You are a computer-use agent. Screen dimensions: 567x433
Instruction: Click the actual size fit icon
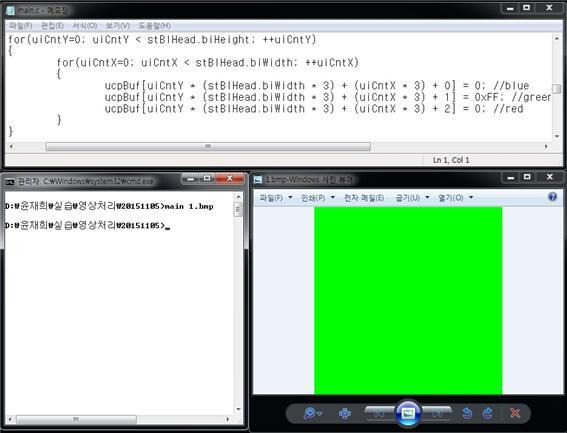(x=345, y=413)
